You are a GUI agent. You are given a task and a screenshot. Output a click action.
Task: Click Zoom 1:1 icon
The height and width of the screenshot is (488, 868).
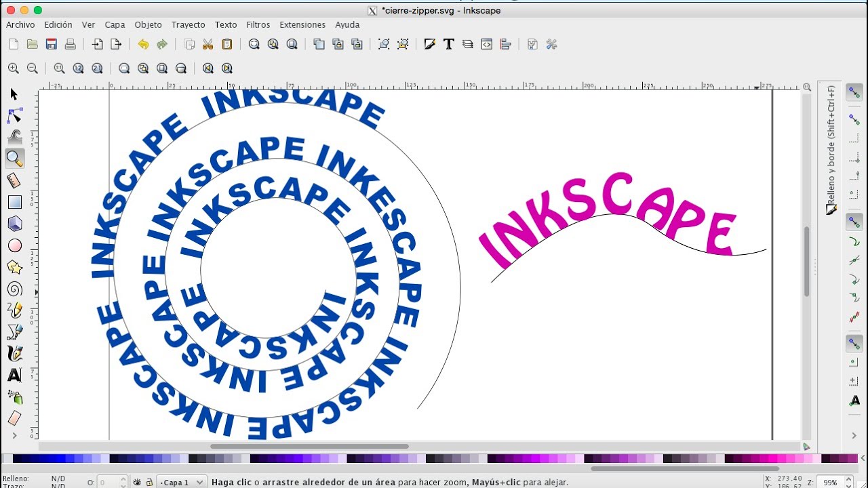59,68
